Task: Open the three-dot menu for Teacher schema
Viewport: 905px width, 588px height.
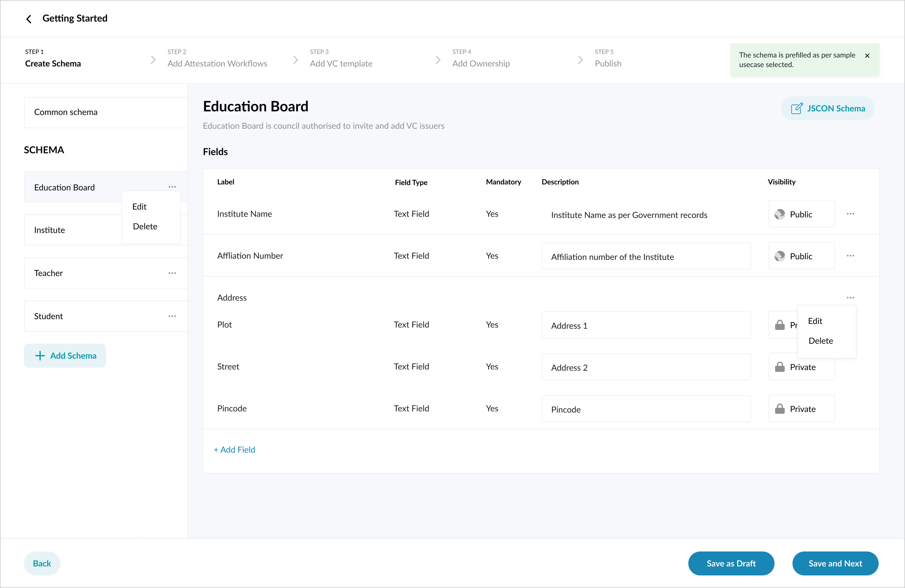Action: click(172, 273)
